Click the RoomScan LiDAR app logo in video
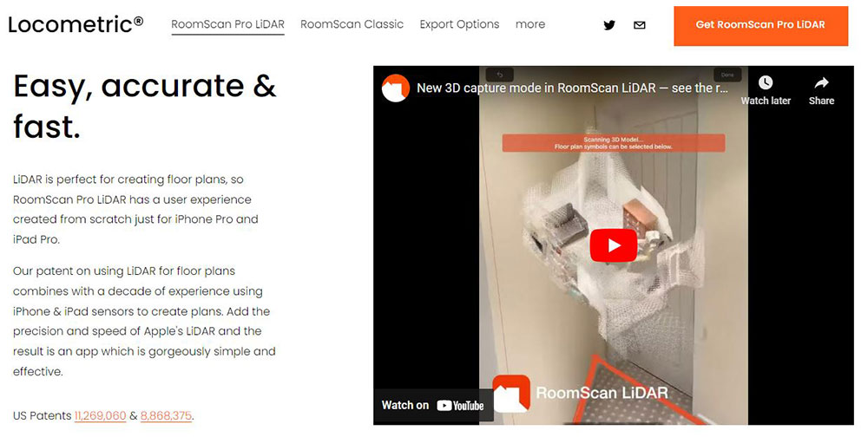 pyautogui.click(x=511, y=394)
